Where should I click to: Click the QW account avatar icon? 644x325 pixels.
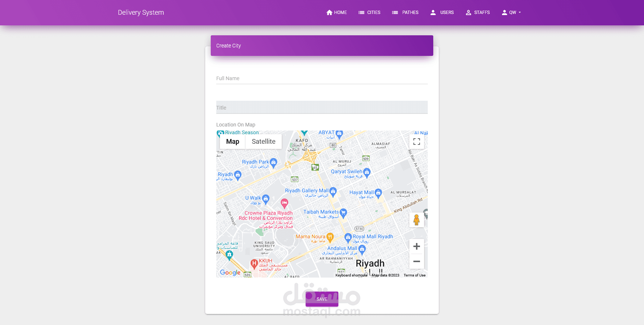[505, 12]
